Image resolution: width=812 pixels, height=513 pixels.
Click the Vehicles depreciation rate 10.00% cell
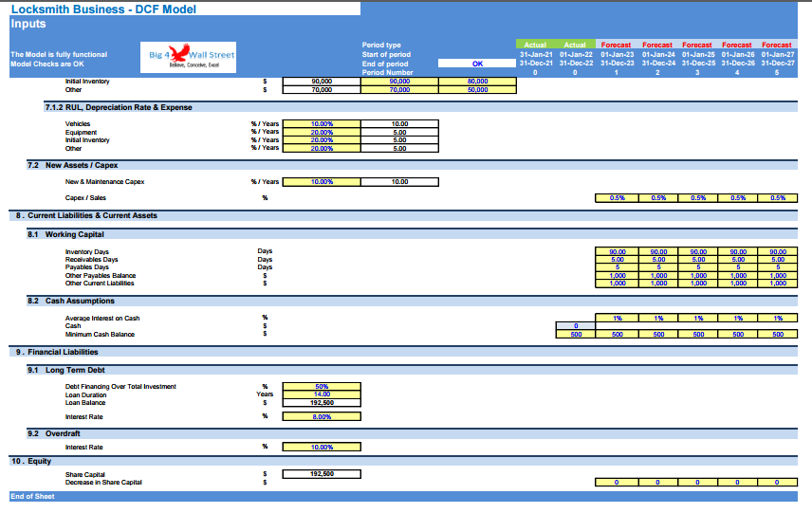322,123
